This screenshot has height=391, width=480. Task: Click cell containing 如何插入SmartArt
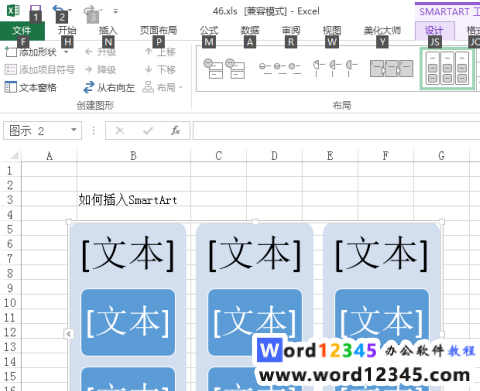click(133, 199)
